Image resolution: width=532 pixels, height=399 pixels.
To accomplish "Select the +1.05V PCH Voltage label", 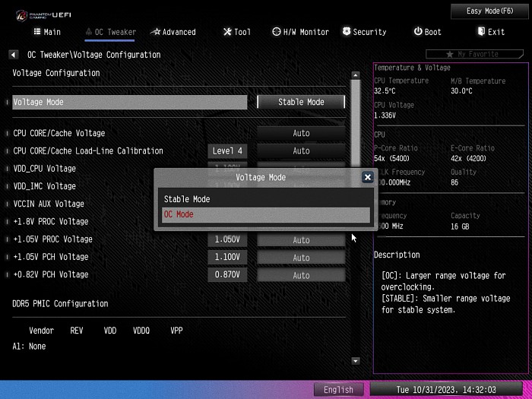I will (x=51, y=257).
